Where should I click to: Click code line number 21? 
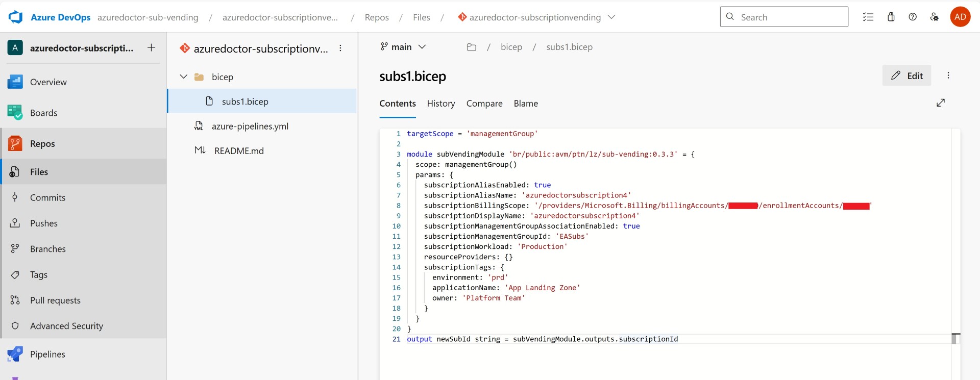coord(397,339)
